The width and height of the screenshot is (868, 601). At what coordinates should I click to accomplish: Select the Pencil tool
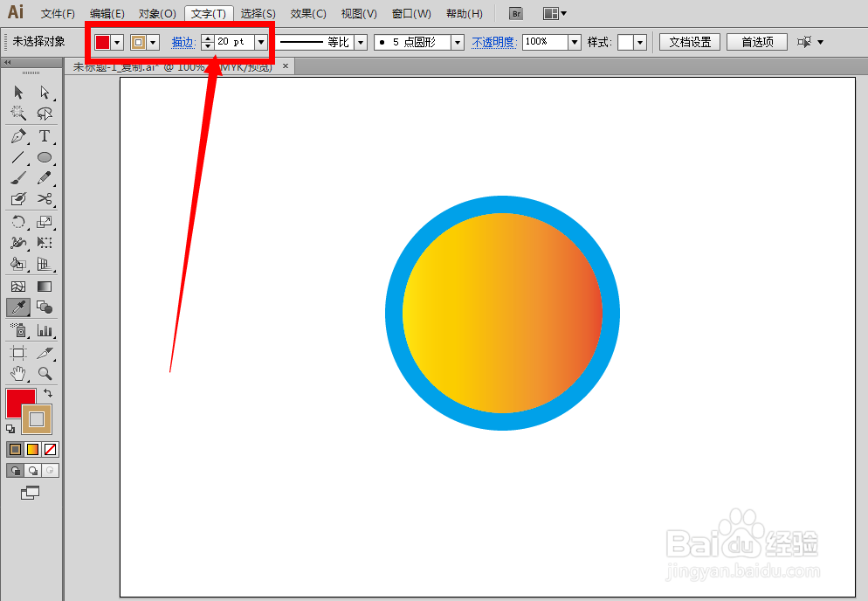tap(45, 178)
